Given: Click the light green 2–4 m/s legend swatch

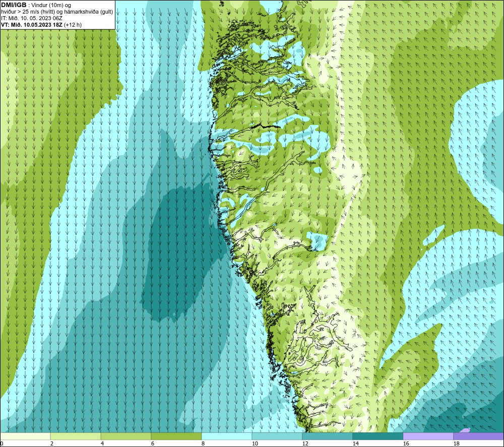Looking at the screenshot, I should [76, 436].
